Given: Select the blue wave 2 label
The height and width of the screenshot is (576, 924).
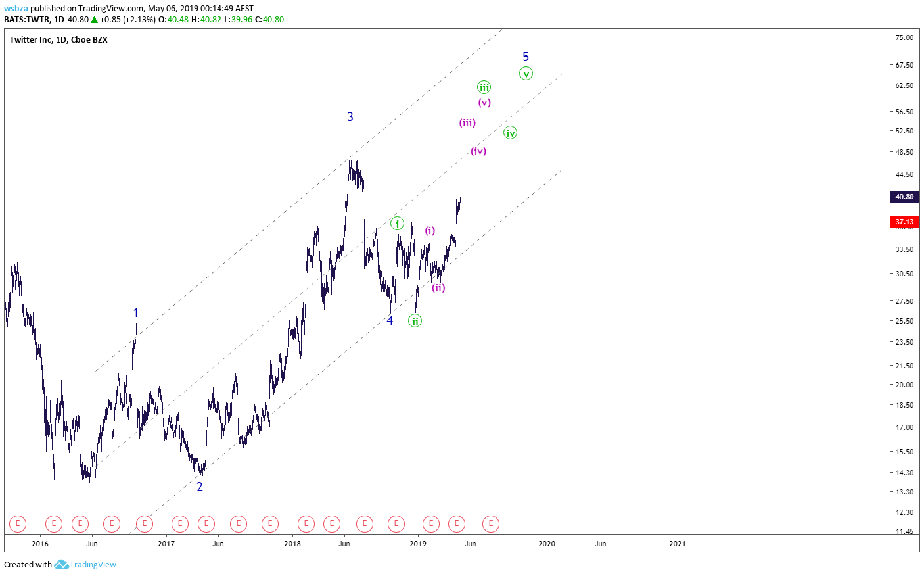Looking at the screenshot, I should tap(200, 487).
